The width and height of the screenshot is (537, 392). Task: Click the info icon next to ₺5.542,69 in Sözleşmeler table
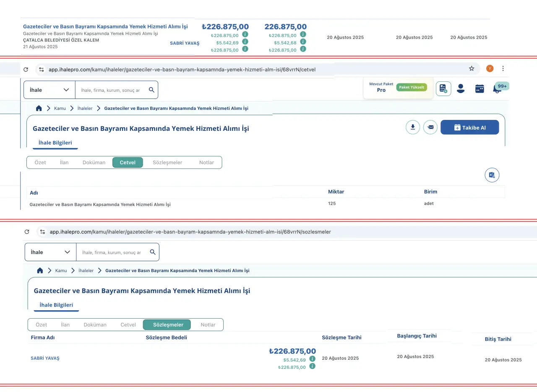point(312,359)
